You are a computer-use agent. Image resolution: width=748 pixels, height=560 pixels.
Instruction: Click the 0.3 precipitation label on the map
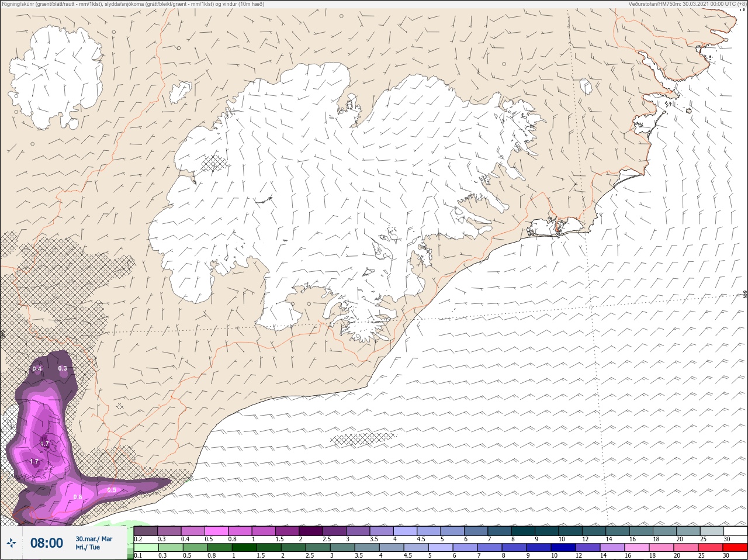63,368
